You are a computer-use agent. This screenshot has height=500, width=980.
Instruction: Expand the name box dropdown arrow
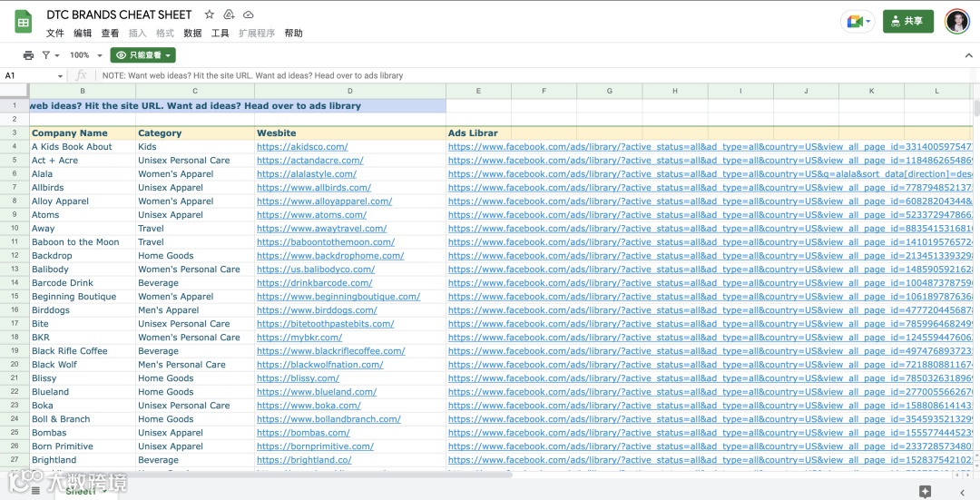60,76
